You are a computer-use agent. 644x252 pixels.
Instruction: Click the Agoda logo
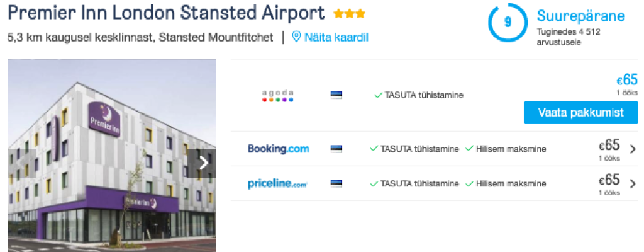277,96
